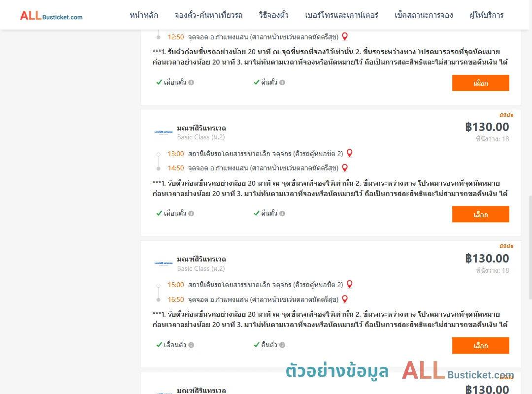Viewport: 532px width, 394px height.
Task: Open ผู้ให้บริการ navigation item
Action: (x=487, y=15)
